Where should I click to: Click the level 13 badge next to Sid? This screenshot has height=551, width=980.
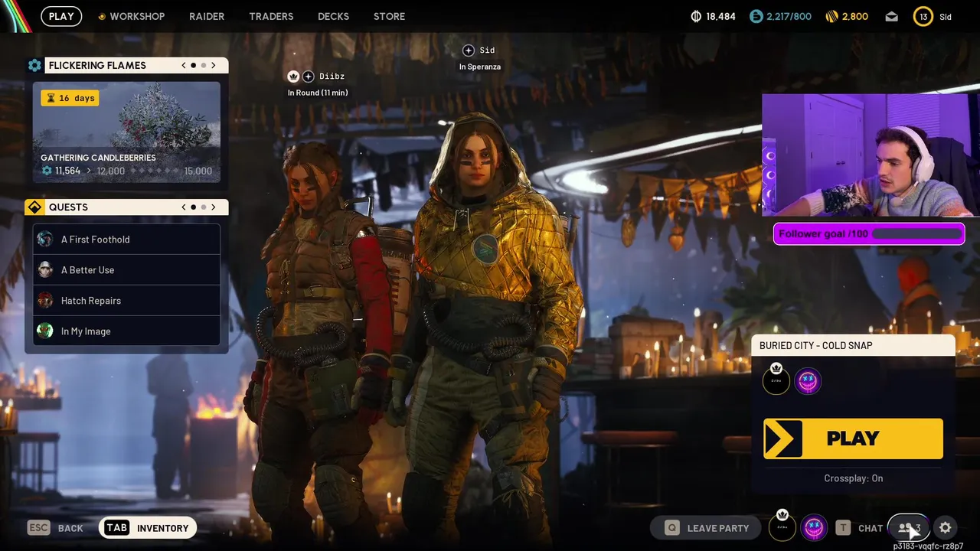923,16
